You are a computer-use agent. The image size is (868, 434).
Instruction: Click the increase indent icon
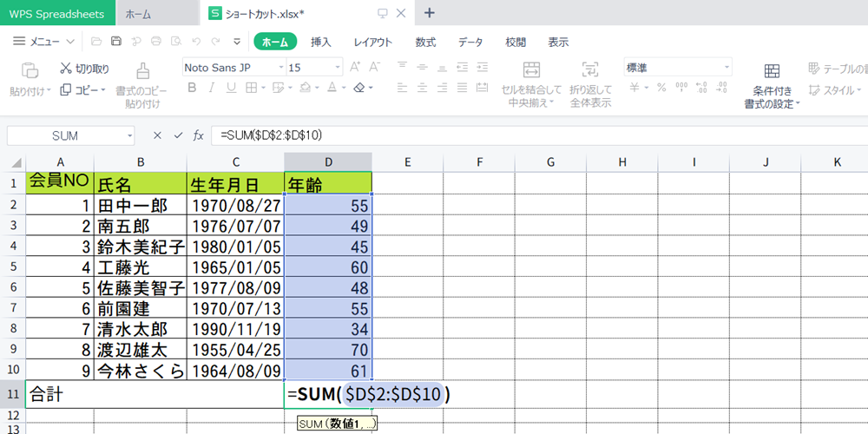click(482, 68)
